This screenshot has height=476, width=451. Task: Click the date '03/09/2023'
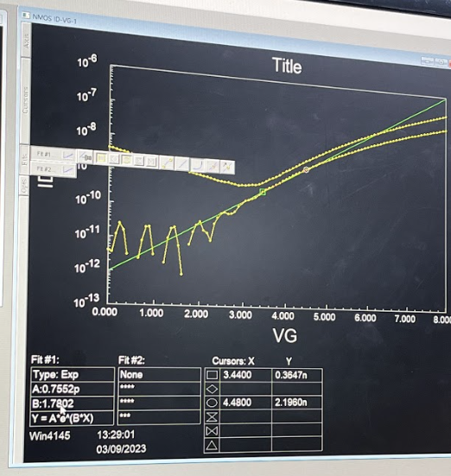tap(121, 448)
